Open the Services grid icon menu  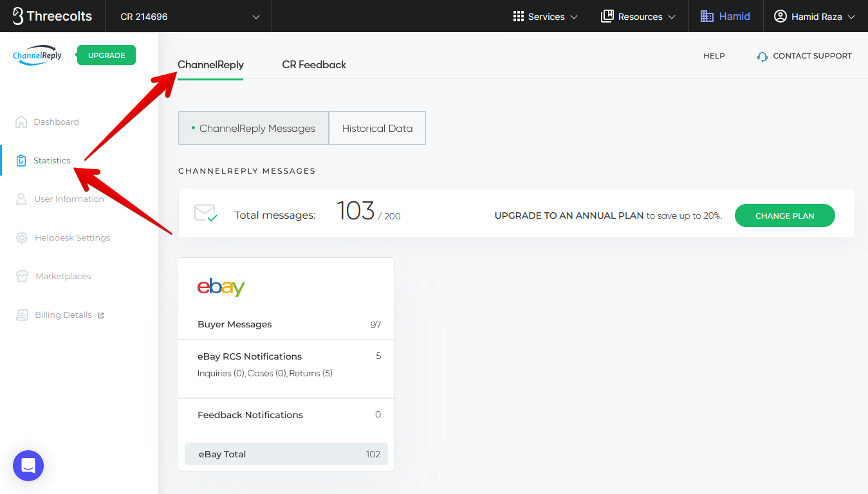click(519, 17)
